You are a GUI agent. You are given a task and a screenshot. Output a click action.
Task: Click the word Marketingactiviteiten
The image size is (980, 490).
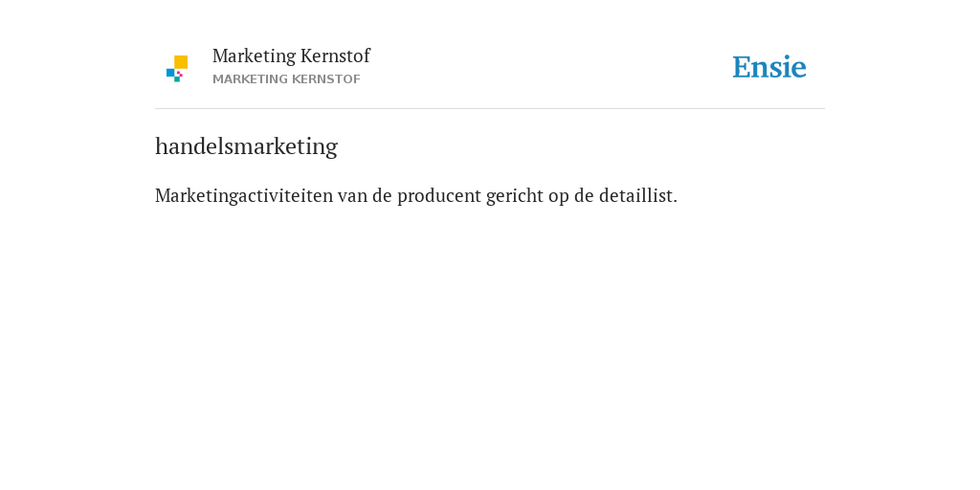(244, 195)
